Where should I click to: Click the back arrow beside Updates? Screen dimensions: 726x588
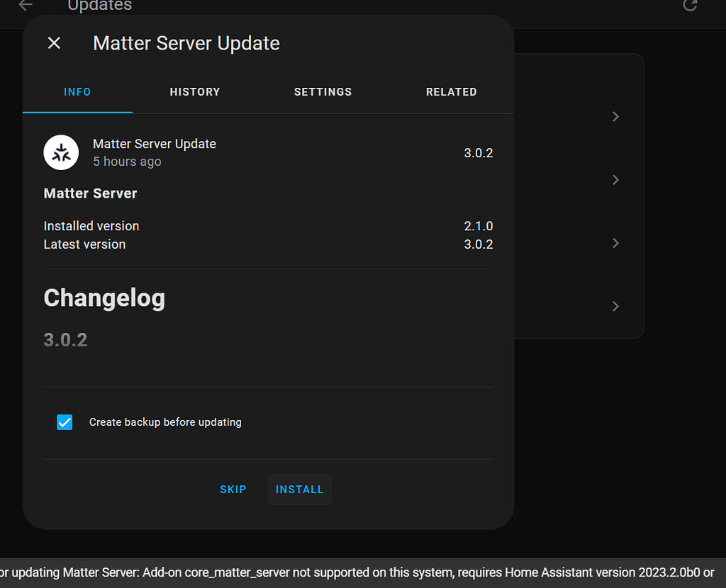(x=25, y=5)
